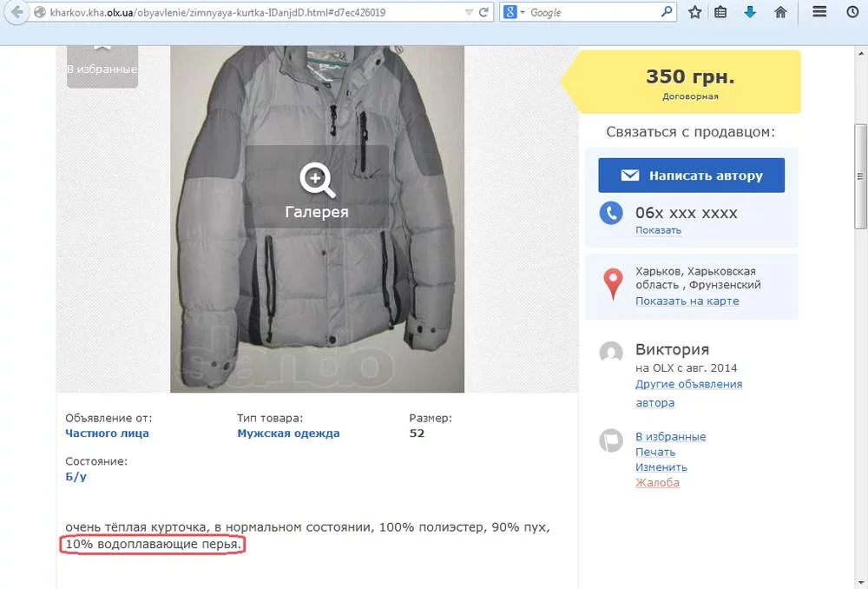868x589 pixels.
Task: Click the Жалоба report link
Action: pyautogui.click(x=657, y=482)
